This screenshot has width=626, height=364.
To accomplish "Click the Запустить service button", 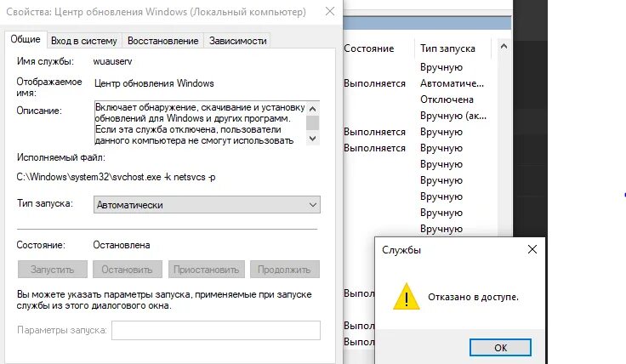I will 52,270.
